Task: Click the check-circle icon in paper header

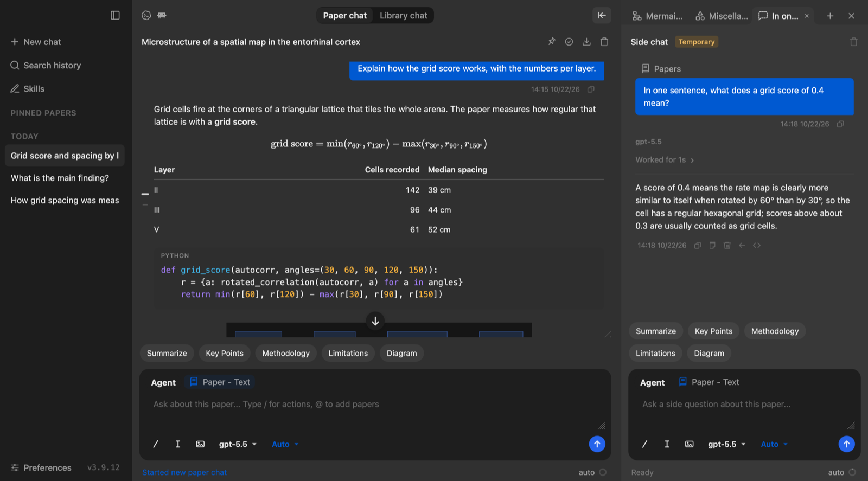Action: click(569, 42)
